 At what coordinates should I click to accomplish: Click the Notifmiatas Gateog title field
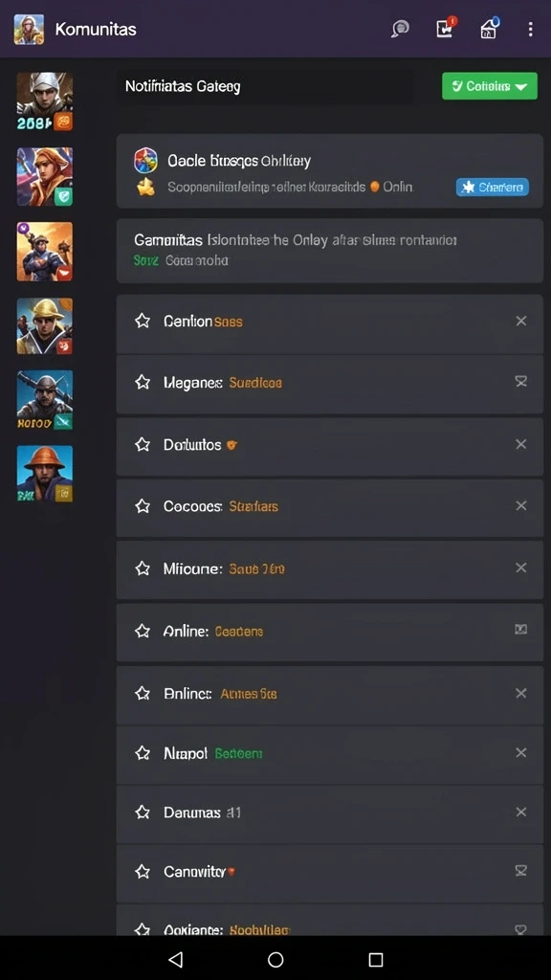coord(265,86)
